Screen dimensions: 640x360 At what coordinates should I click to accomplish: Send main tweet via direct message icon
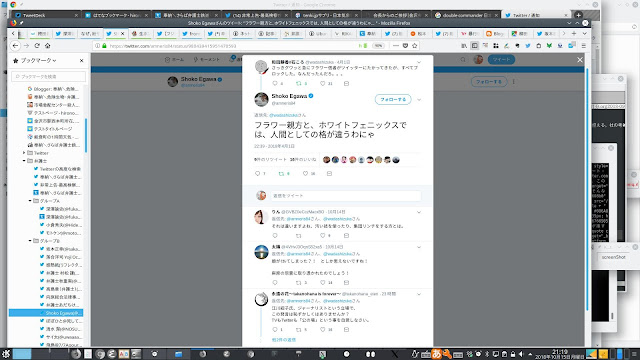[329, 173]
